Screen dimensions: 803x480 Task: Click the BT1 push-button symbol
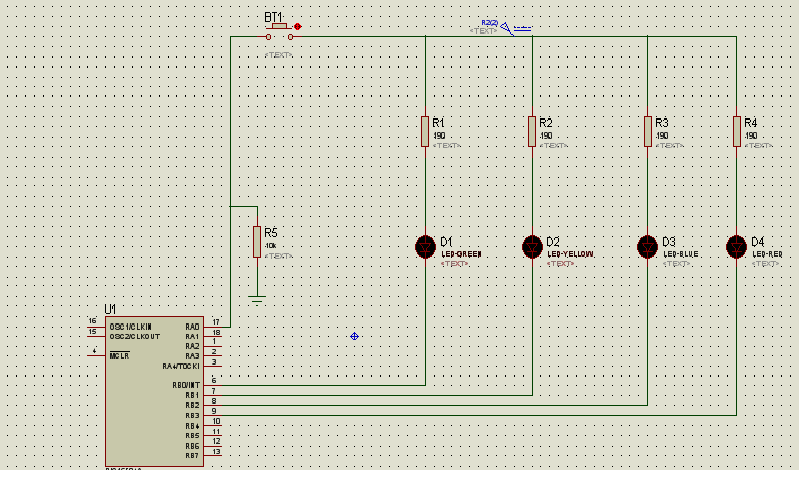pos(280,32)
